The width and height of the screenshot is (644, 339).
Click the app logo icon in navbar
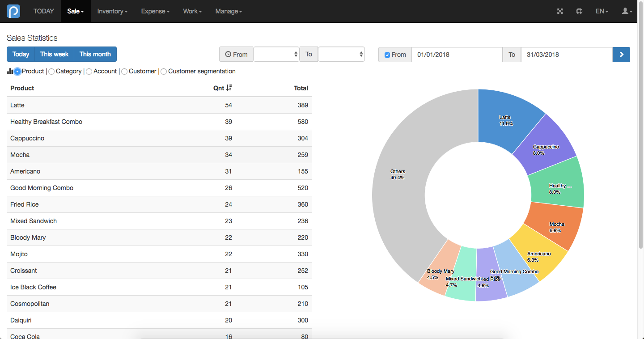click(13, 11)
